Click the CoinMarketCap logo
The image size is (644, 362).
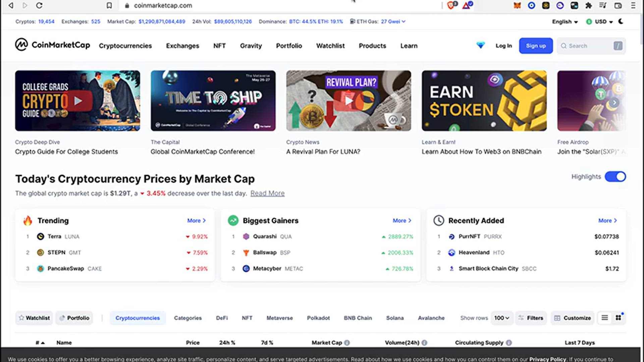click(x=52, y=45)
